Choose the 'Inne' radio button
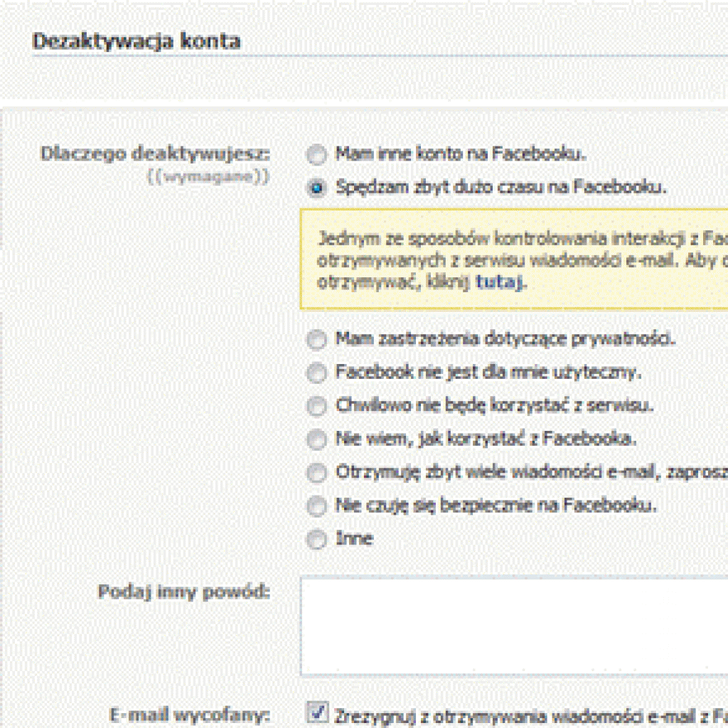The width and height of the screenshot is (728, 728). tap(316, 540)
